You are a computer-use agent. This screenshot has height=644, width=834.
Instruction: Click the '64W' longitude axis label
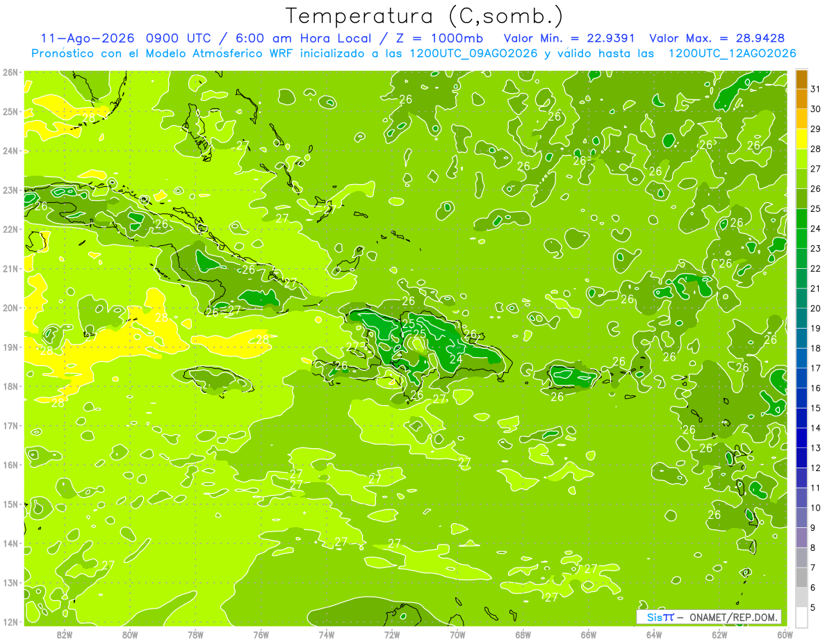(x=654, y=635)
